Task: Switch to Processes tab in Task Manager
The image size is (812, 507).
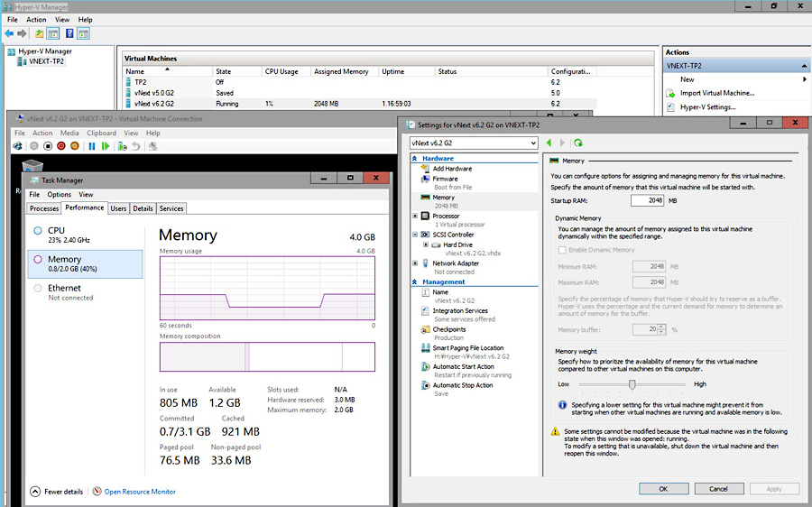Action: 44,208
